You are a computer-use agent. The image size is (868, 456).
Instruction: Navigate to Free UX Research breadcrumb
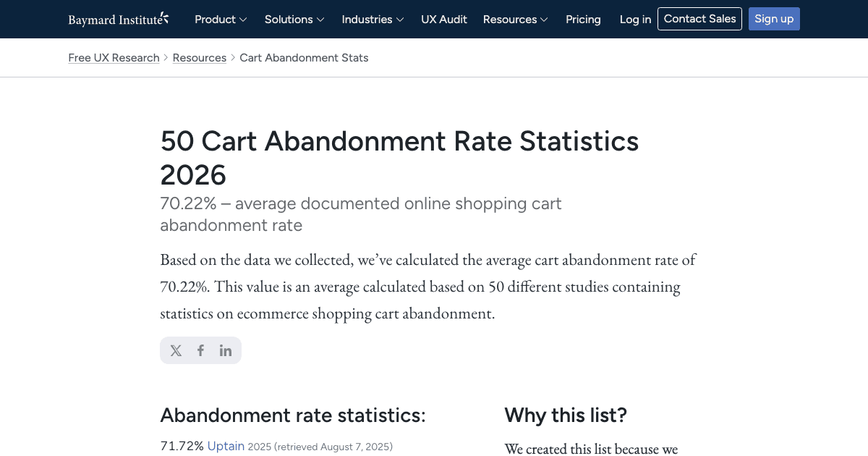114,58
